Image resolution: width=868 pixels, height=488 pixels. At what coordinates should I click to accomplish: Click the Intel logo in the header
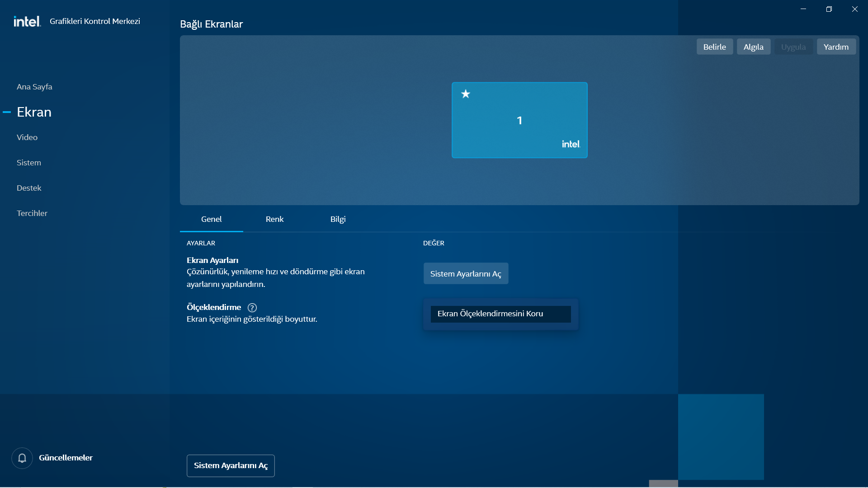click(x=27, y=21)
